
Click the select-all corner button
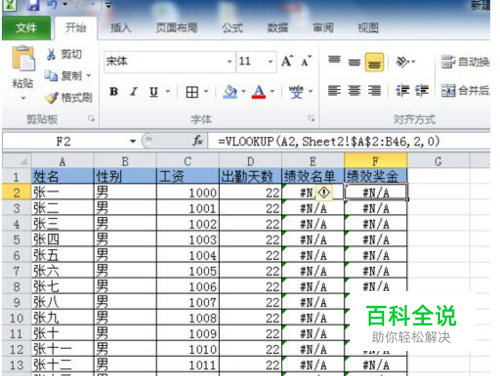(x=17, y=161)
